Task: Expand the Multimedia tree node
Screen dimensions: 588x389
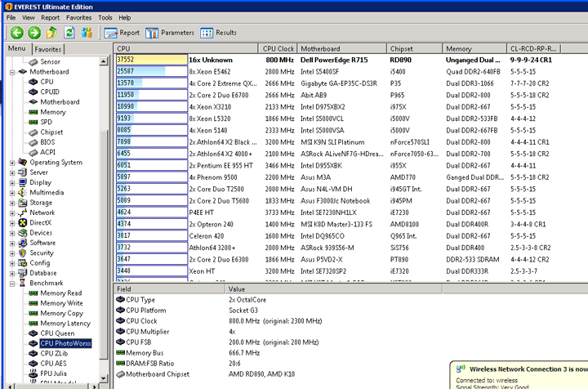Action: tap(12, 193)
